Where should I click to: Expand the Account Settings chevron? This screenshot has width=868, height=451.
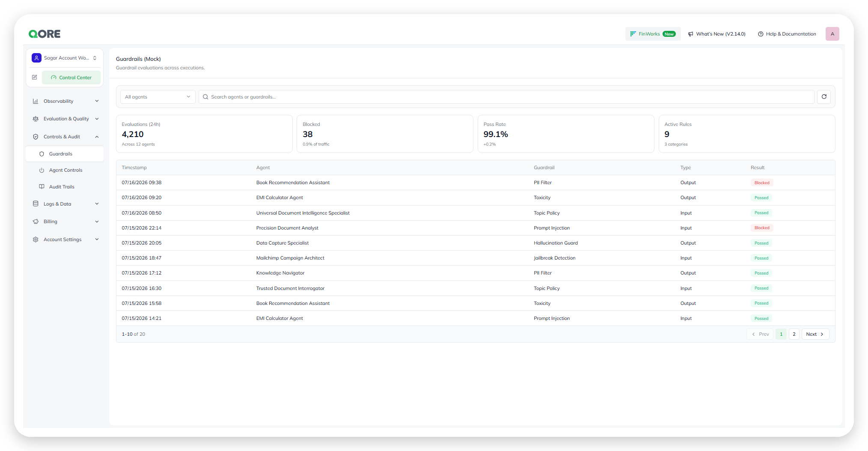(97, 239)
